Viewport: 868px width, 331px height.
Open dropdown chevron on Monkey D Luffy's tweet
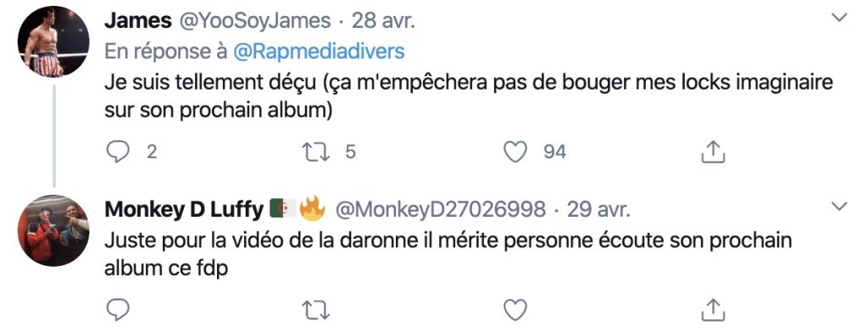pyautogui.click(x=840, y=207)
